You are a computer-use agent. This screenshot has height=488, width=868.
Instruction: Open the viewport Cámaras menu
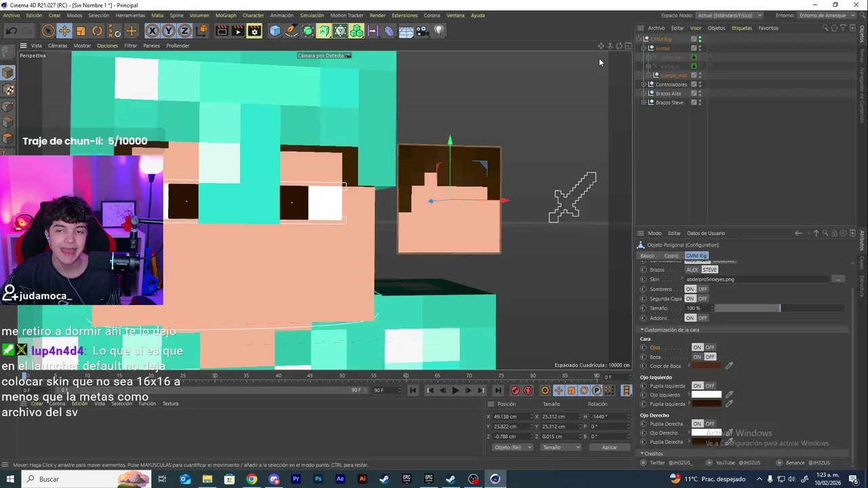pos(58,45)
